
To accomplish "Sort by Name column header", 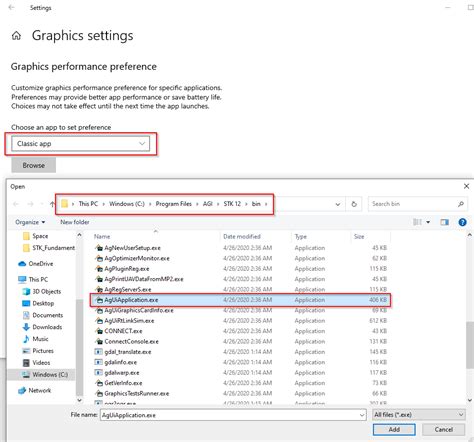I will [102, 236].
